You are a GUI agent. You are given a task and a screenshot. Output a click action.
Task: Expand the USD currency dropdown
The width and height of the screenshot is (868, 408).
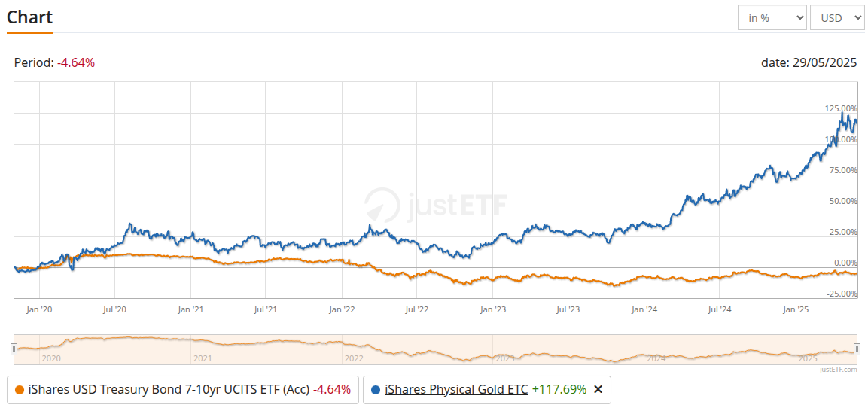coord(836,18)
